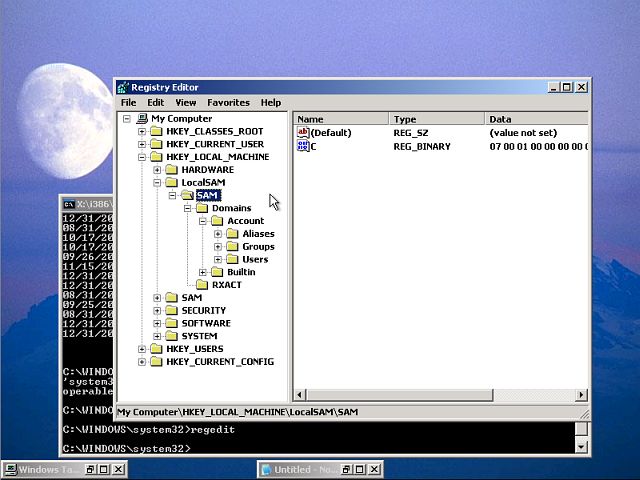The image size is (640, 480).
Task: Collapse the My Computer root node
Action: [x=127, y=119]
